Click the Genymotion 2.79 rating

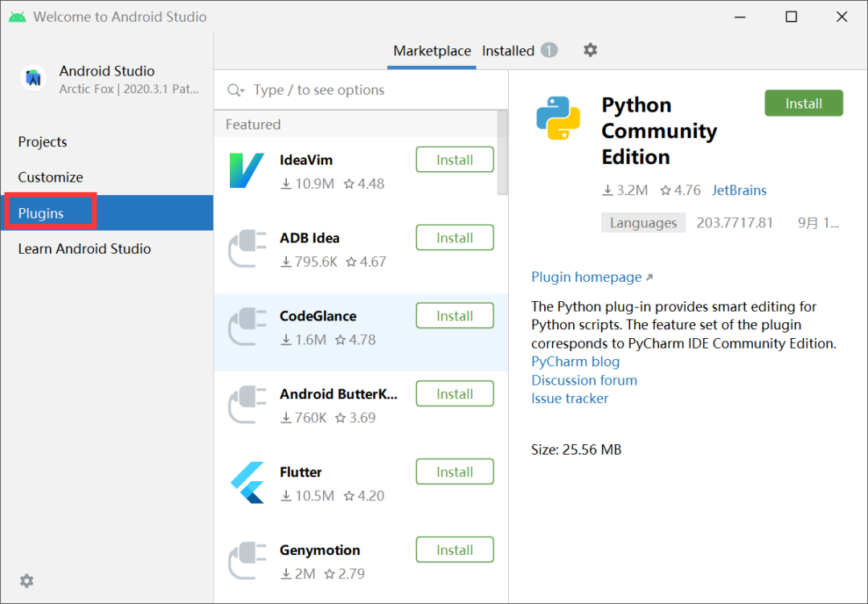click(x=344, y=573)
